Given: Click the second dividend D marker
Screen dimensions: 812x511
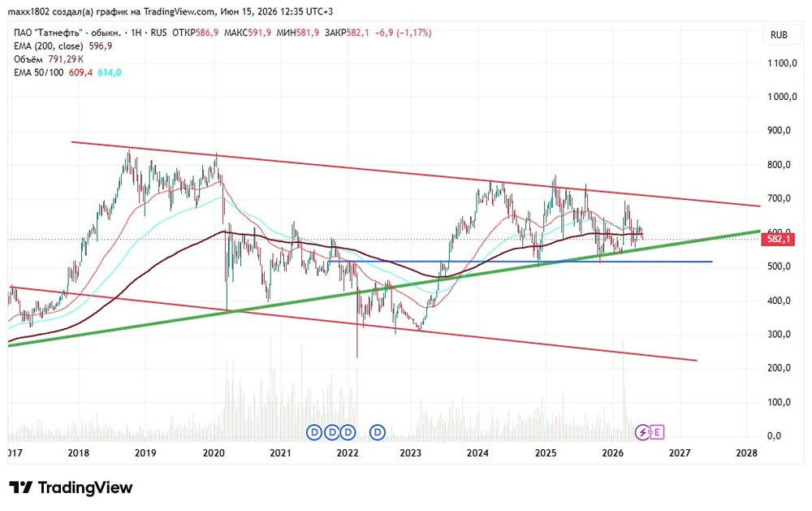Looking at the screenshot, I should pos(331,431).
